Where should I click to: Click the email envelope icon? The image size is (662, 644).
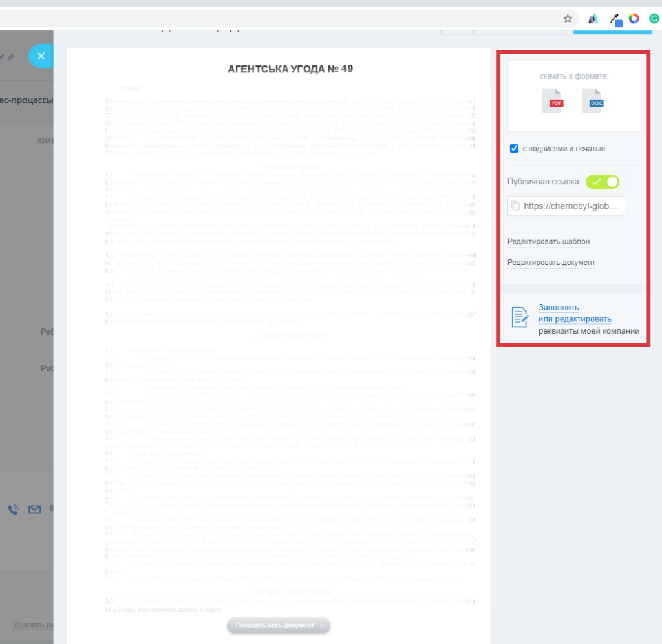[x=35, y=510]
